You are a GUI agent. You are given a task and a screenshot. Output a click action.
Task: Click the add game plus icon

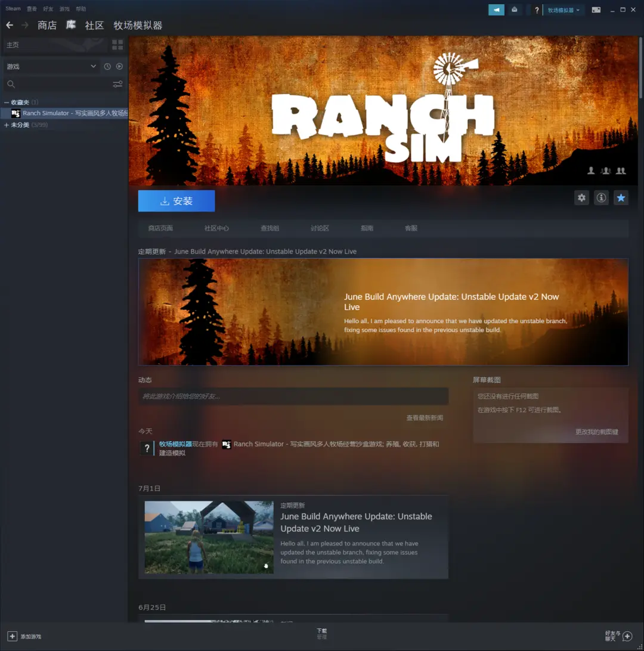[x=13, y=636]
